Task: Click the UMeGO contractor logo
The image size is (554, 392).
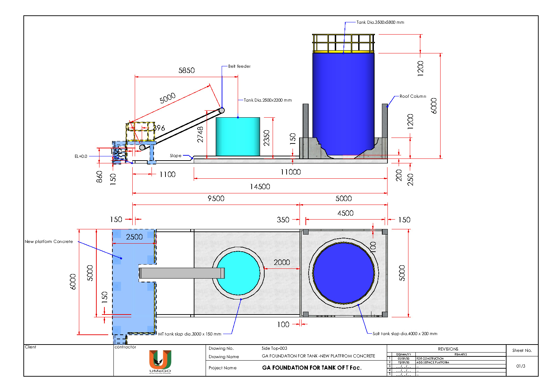Action: click(160, 362)
